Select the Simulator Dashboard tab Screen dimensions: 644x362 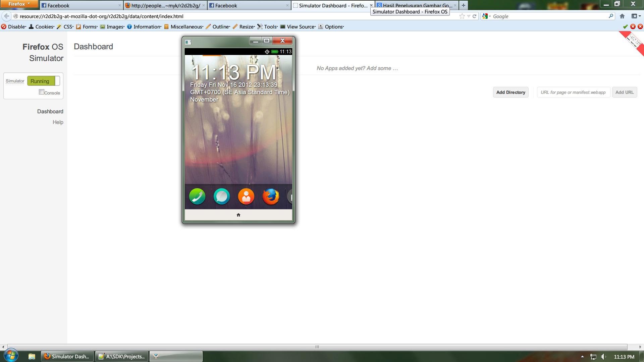click(x=333, y=5)
